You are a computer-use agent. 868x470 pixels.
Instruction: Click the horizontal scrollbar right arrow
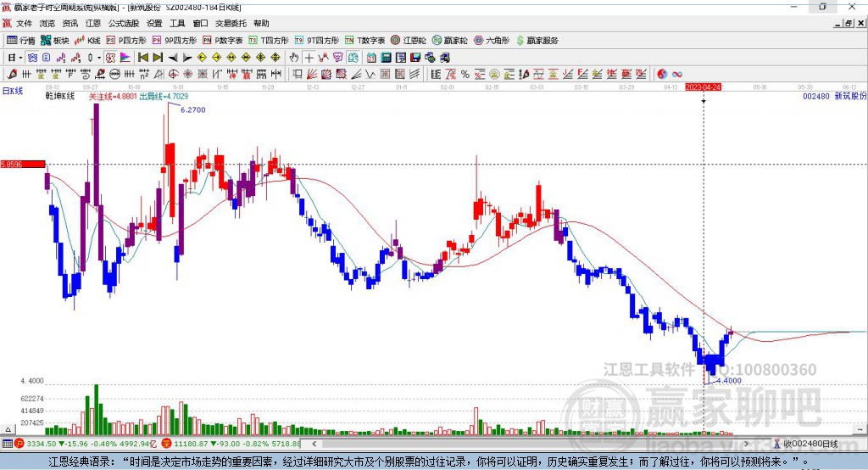(x=746, y=444)
